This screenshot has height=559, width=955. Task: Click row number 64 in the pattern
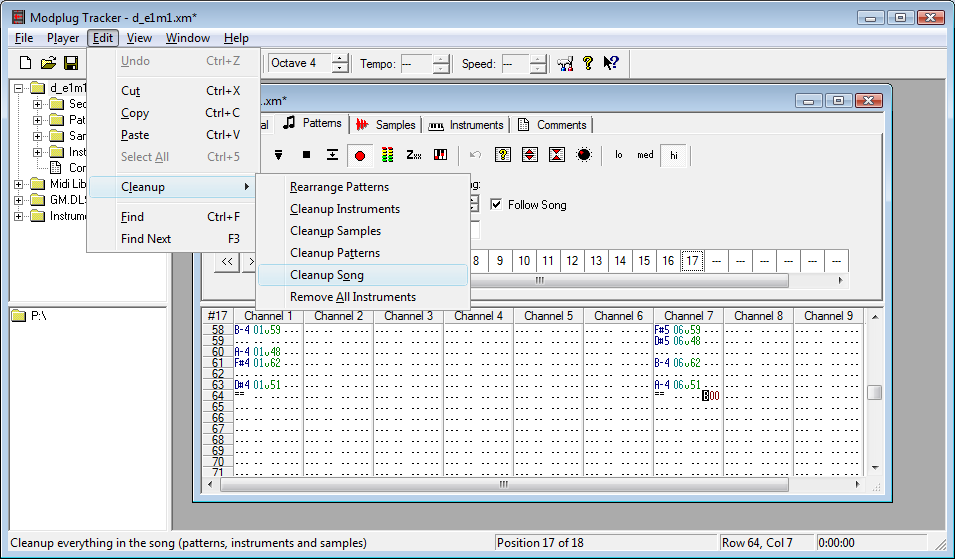(217, 396)
